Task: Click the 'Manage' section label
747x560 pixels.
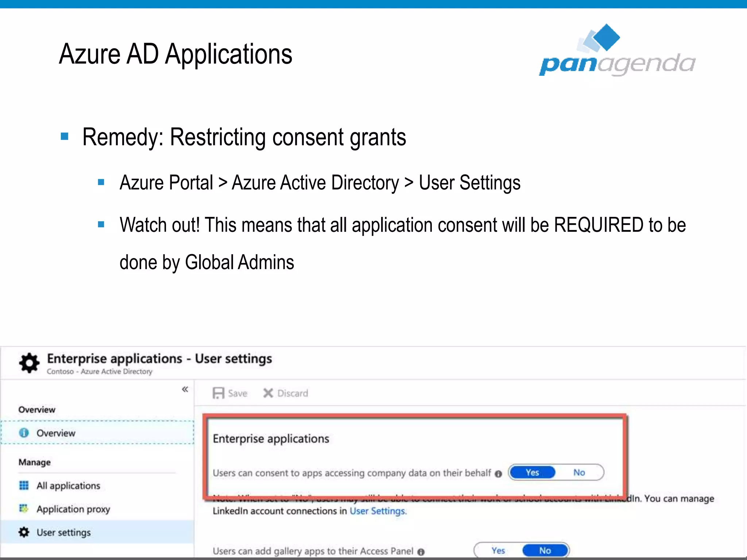Action: [35, 462]
